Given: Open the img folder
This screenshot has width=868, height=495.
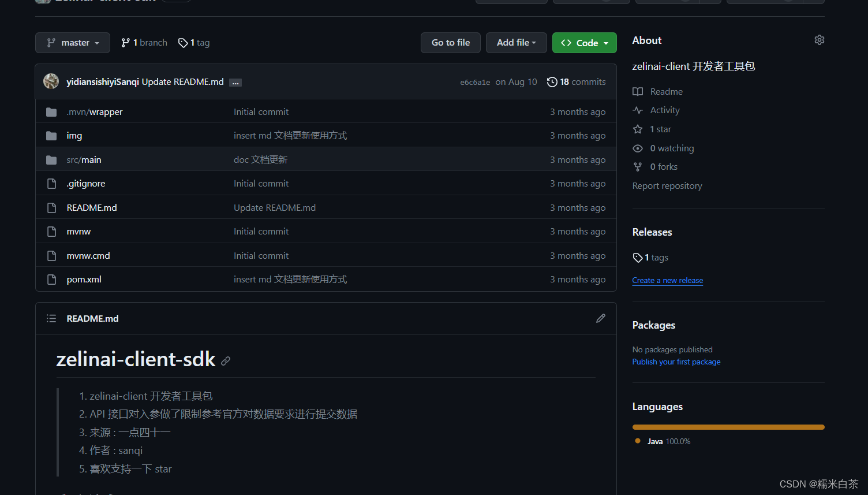Looking at the screenshot, I should tap(74, 136).
